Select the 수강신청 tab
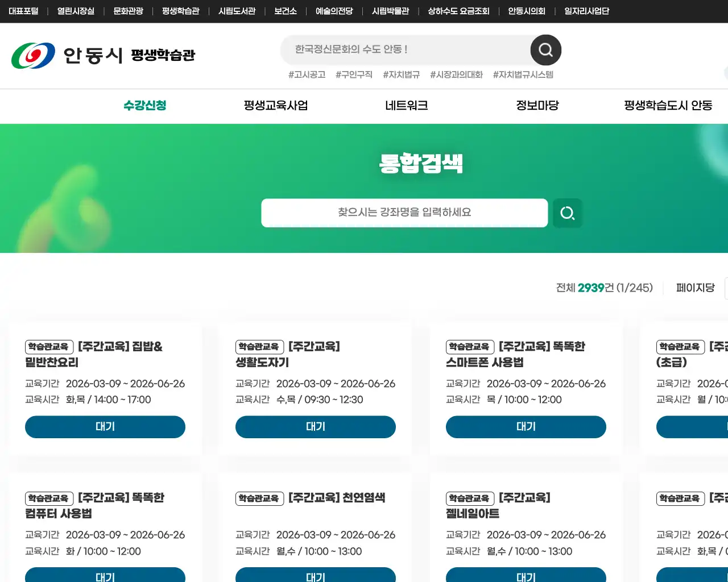Viewport: 728px width, 582px height. (144, 106)
